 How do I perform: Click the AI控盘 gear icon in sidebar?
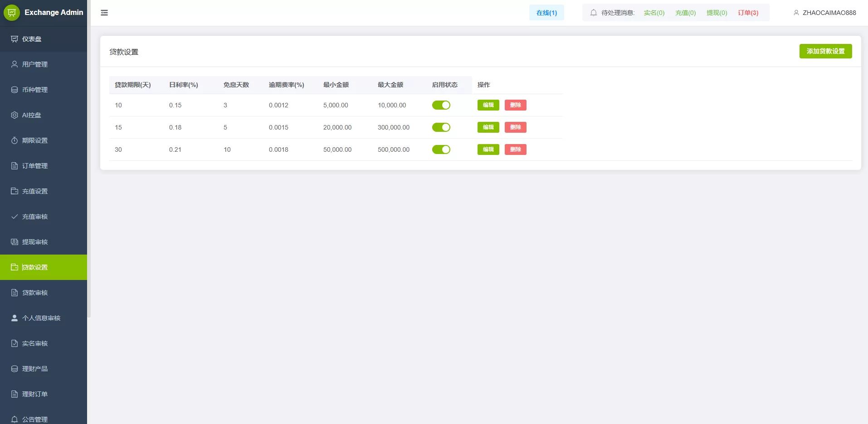click(x=15, y=115)
